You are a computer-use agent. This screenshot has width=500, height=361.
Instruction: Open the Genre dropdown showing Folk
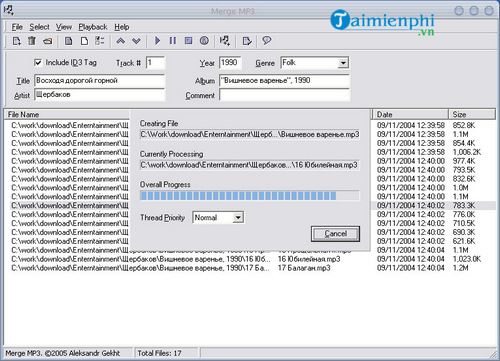[x=343, y=63]
